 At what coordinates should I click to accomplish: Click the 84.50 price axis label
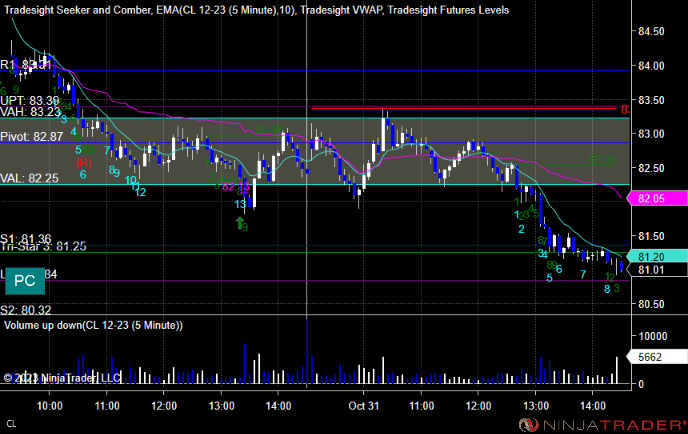[x=651, y=32]
